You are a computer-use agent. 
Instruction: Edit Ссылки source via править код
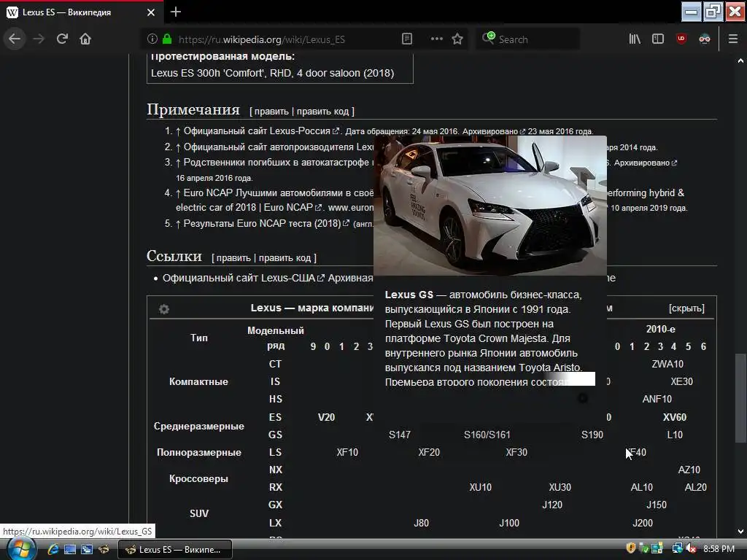pos(285,258)
